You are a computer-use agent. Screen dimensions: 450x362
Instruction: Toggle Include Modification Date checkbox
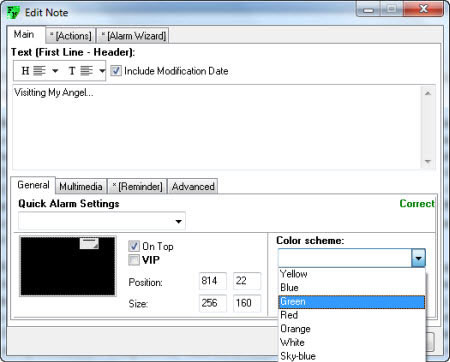tap(116, 71)
